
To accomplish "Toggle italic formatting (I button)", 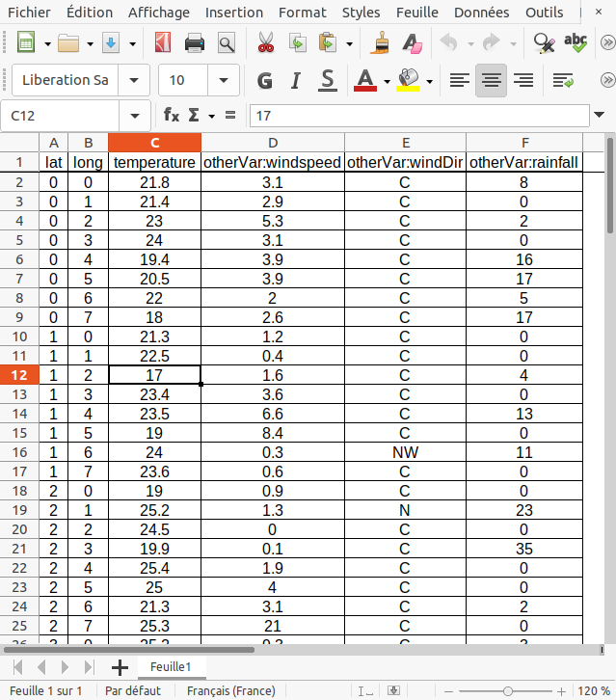I will pyautogui.click(x=296, y=80).
